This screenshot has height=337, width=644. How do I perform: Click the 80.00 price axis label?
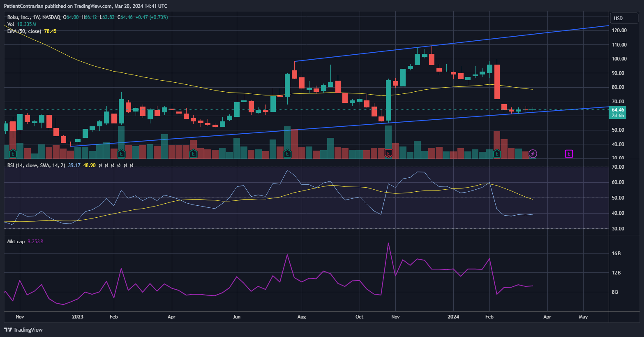618,87
